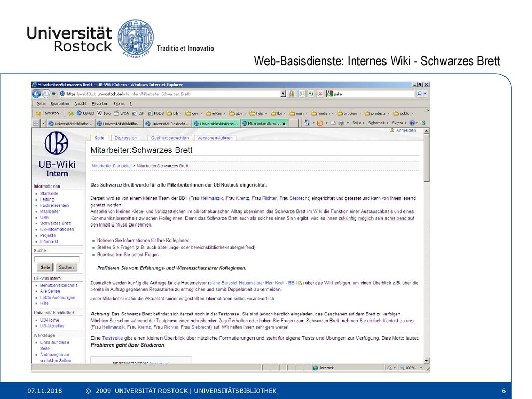Expand the address bar history dropdown

(x=283, y=94)
